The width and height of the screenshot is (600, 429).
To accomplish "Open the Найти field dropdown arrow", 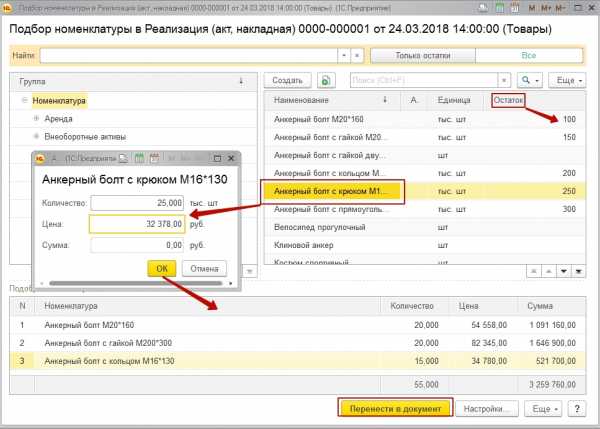I will pos(344,56).
